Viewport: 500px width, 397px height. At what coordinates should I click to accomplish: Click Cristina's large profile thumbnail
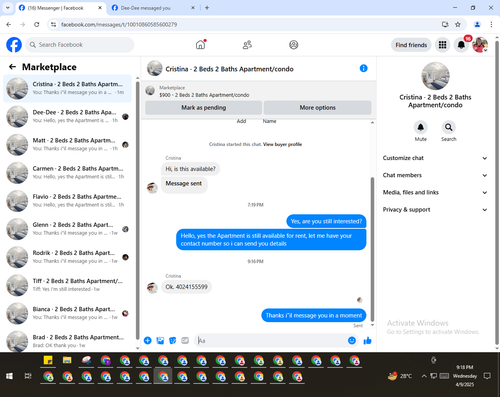(x=435, y=76)
